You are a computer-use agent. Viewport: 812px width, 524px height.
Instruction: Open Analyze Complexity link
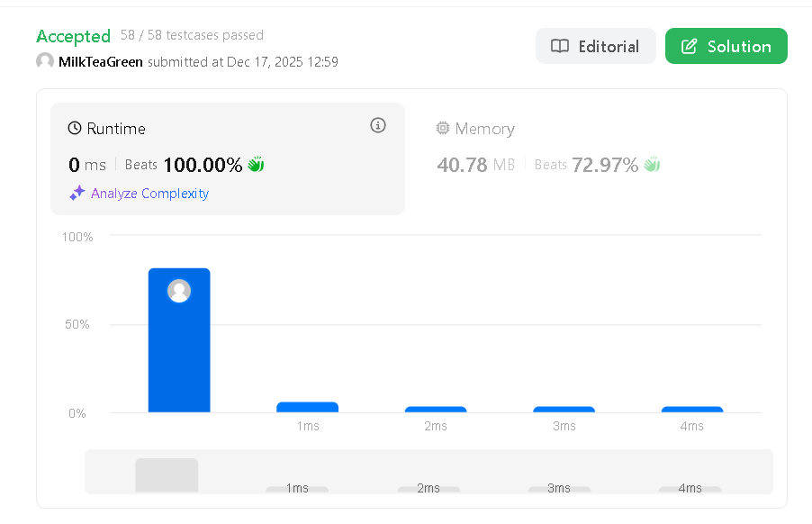point(149,194)
